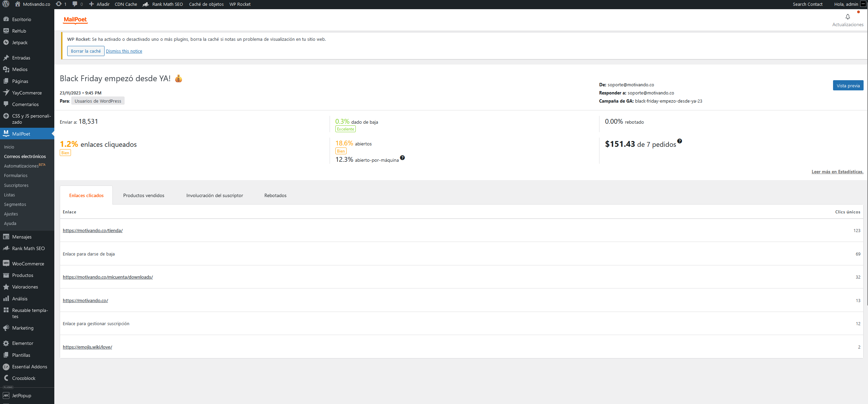The image size is (868, 404).
Task: Expand Hola, admin user menu
Action: click(846, 4)
